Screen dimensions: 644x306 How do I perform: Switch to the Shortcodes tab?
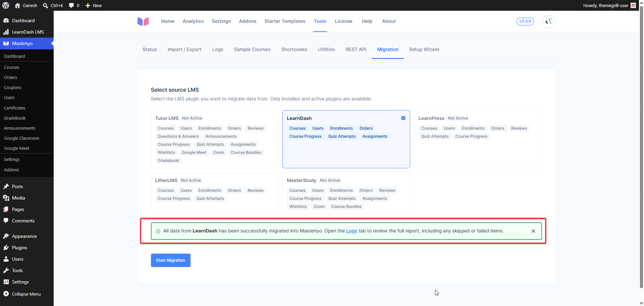[294, 49]
